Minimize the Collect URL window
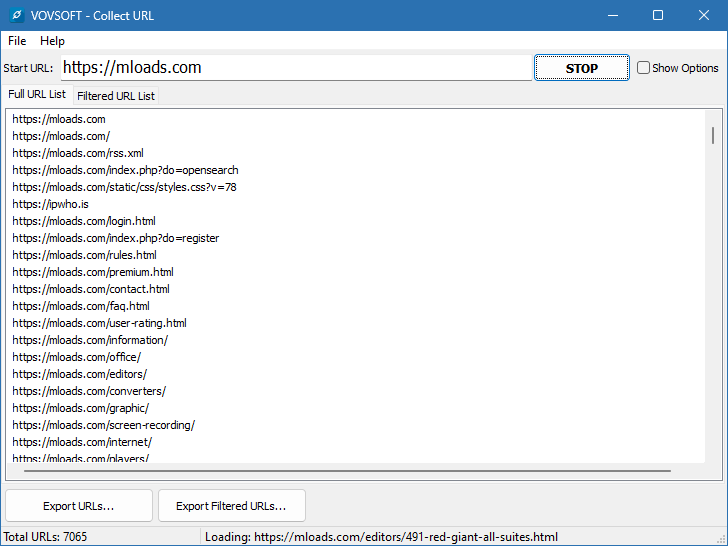728x546 pixels. tap(613, 15)
